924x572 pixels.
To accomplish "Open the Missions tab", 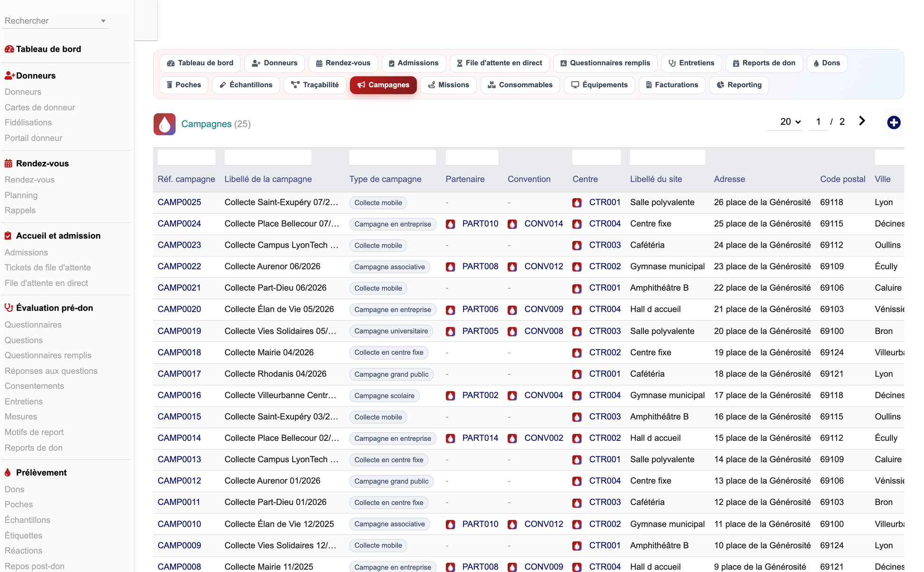I will 448,85.
